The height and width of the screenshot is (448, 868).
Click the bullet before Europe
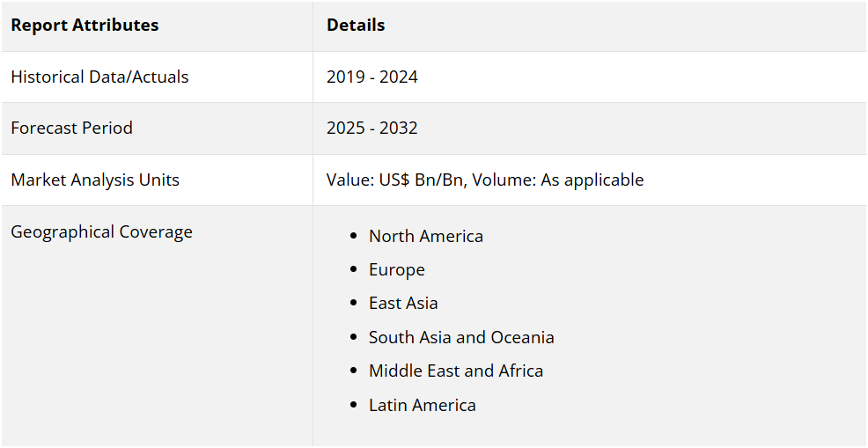click(354, 269)
